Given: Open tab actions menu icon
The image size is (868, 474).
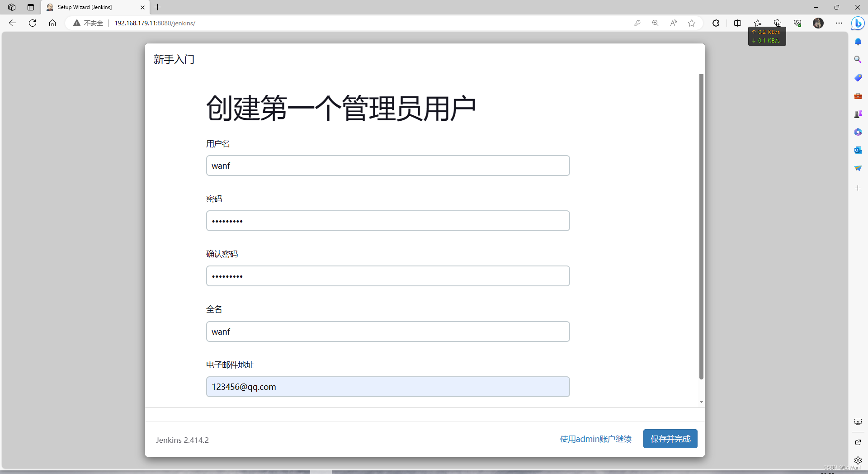Looking at the screenshot, I should coord(31,7).
